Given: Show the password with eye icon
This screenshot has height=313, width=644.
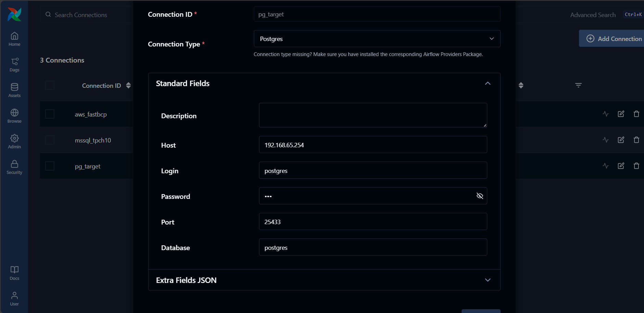Looking at the screenshot, I should (480, 196).
